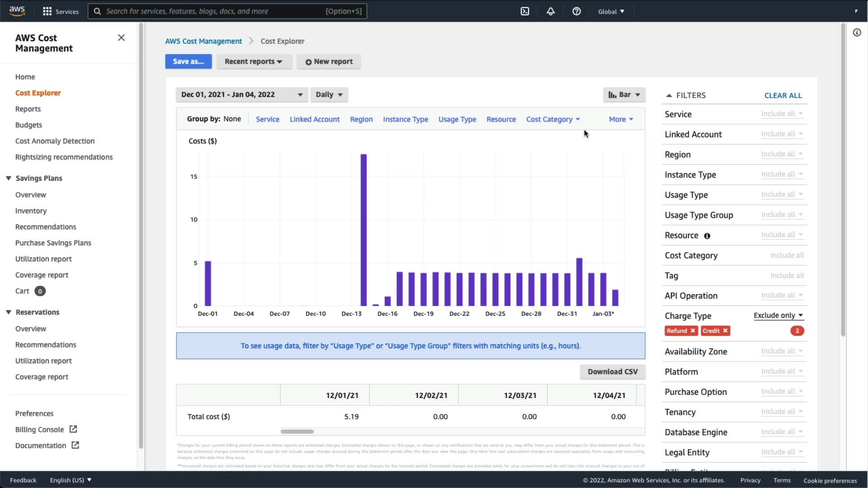Open the Daily granularity dropdown
Viewport: 868px width, 488px height.
click(329, 94)
